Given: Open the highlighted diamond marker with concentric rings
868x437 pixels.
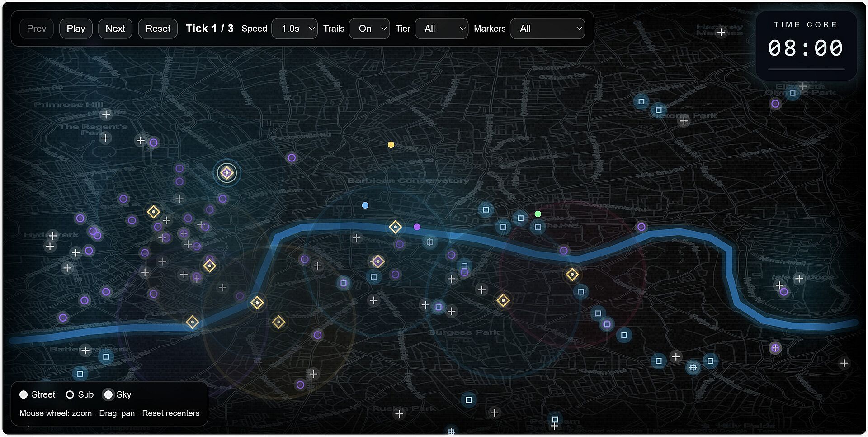Looking at the screenshot, I should 226,173.
